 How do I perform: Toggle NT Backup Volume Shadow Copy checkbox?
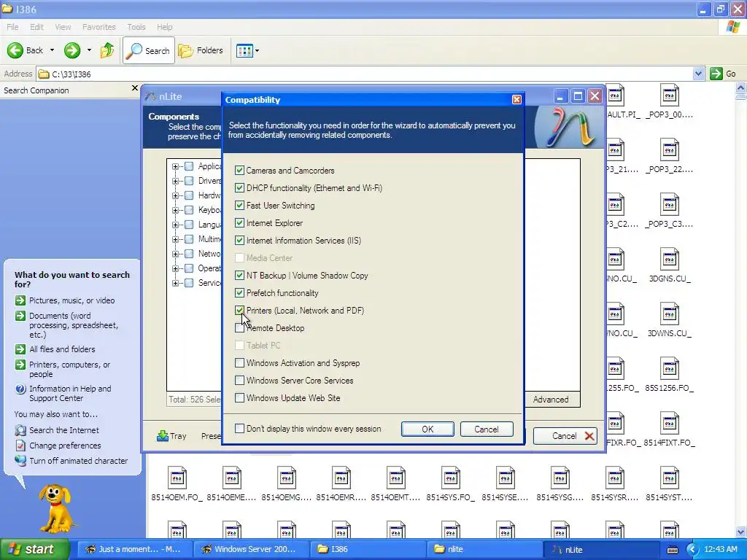[x=239, y=275]
